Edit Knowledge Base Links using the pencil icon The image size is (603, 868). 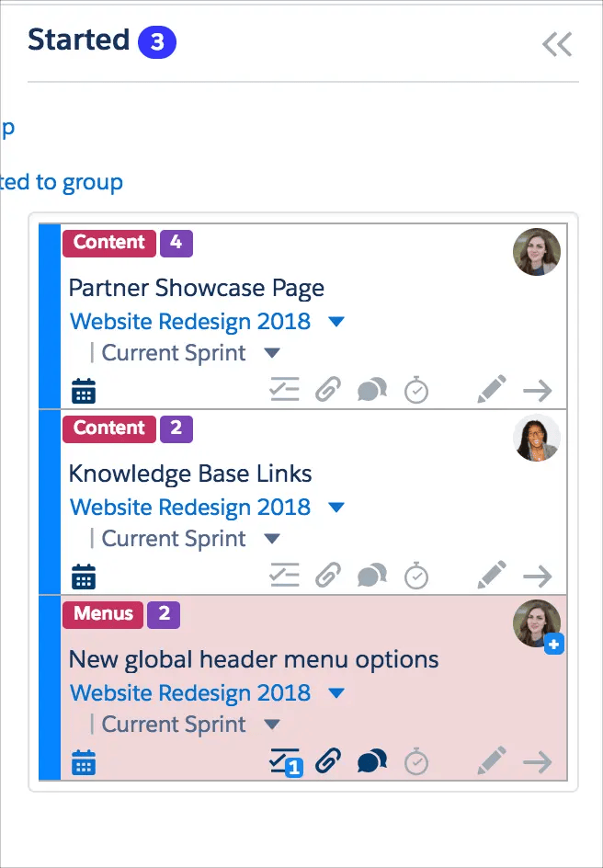coord(491,575)
